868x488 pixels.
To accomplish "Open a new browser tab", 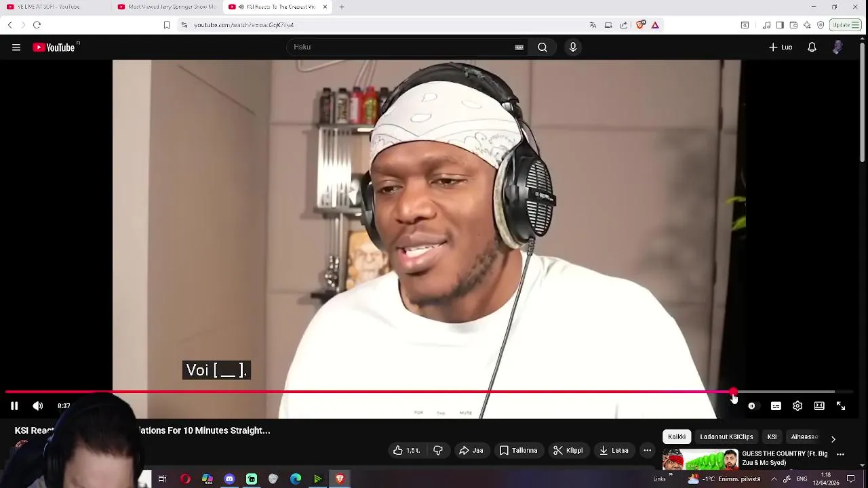I will point(342,7).
